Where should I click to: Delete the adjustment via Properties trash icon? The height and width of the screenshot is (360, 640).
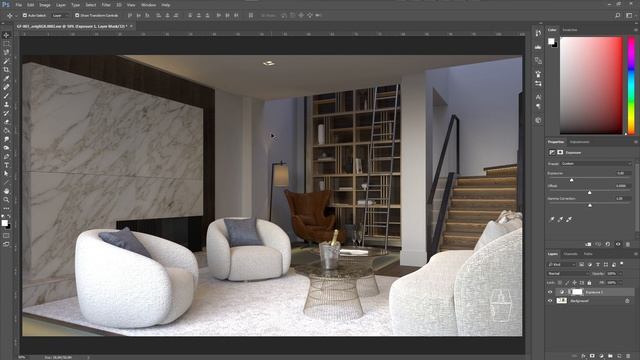point(628,244)
